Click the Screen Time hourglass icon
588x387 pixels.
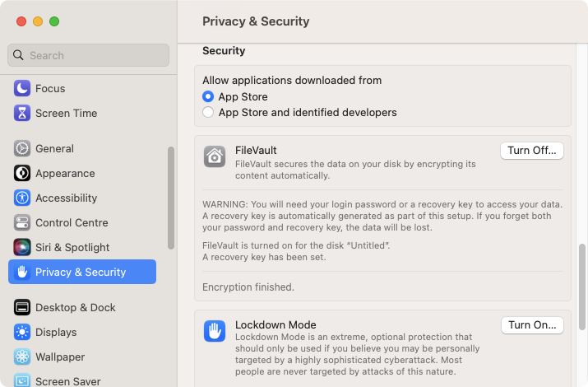click(22, 113)
